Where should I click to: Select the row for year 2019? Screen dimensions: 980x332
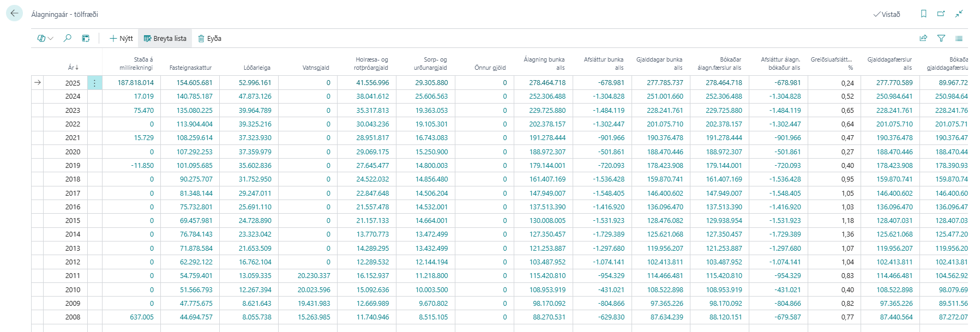click(x=37, y=166)
